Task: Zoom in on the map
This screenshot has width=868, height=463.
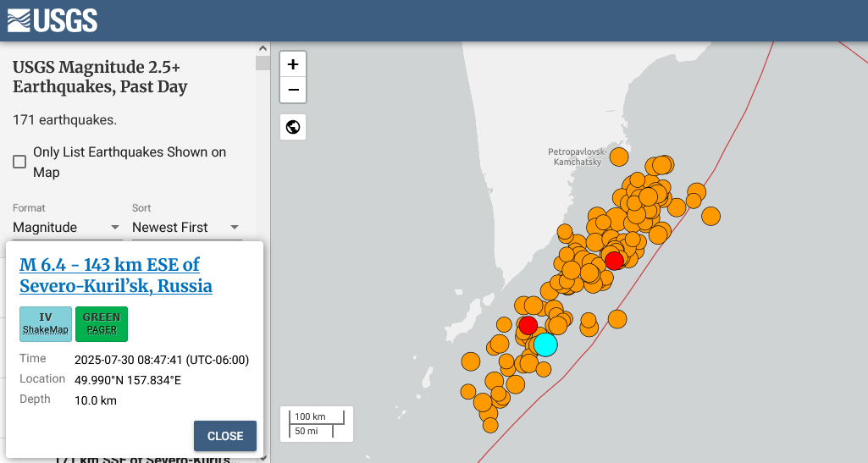Action: tap(293, 64)
